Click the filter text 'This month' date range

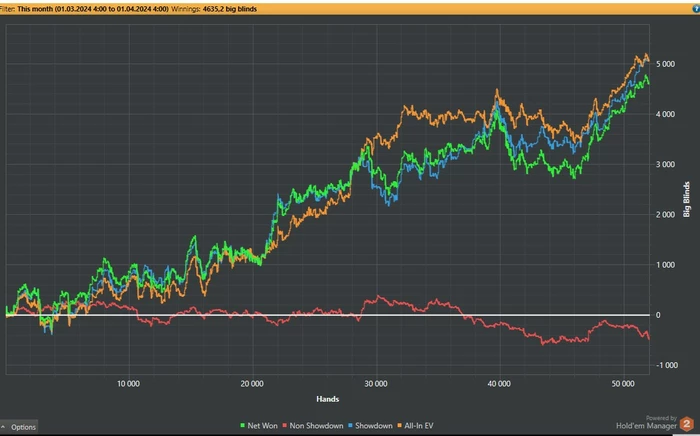(x=93, y=9)
